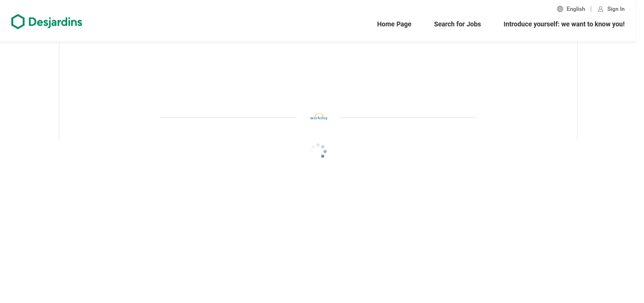Viewport: 644px width, 303px height.
Task: Click the separator between English and Sign In
Action: click(591, 9)
